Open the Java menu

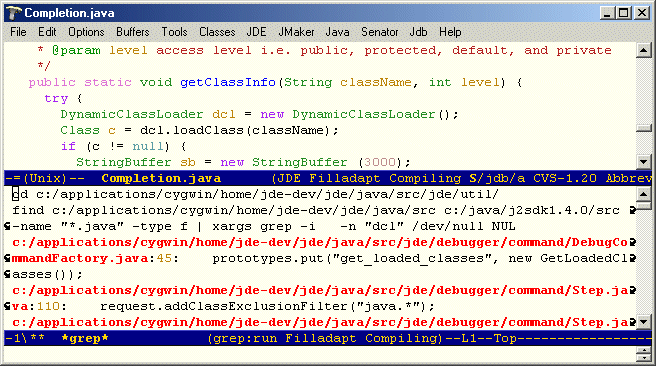coord(337,32)
